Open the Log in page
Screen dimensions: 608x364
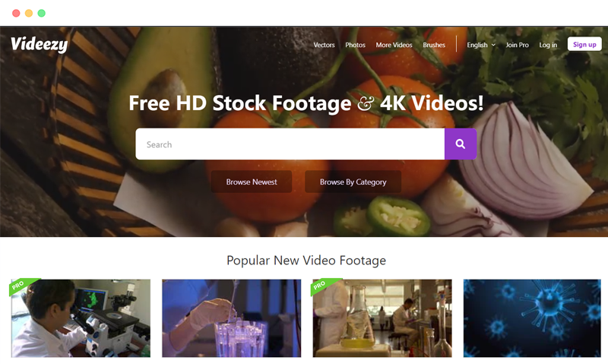coord(548,45)
